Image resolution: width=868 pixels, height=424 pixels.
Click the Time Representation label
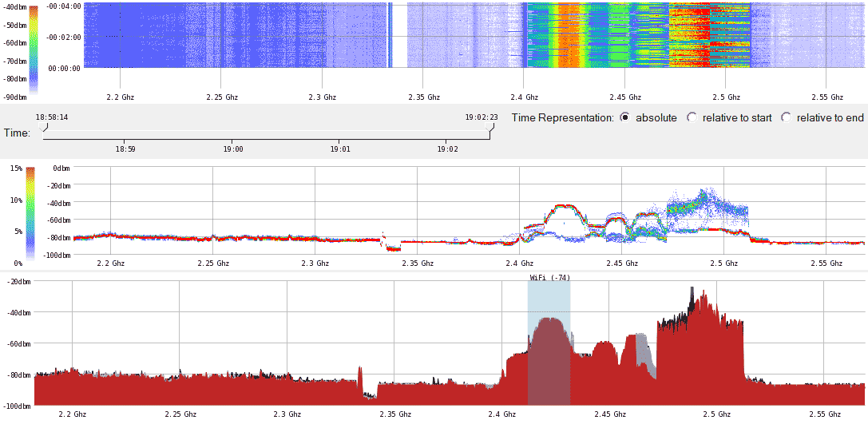[562, 118]
